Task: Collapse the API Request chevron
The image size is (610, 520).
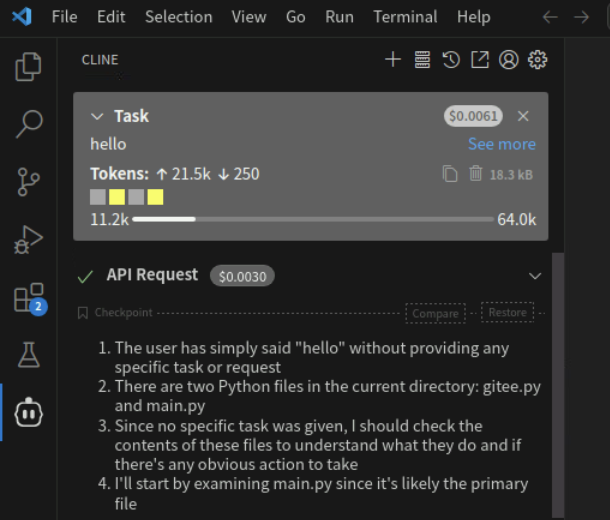Action: click(535, 275)
